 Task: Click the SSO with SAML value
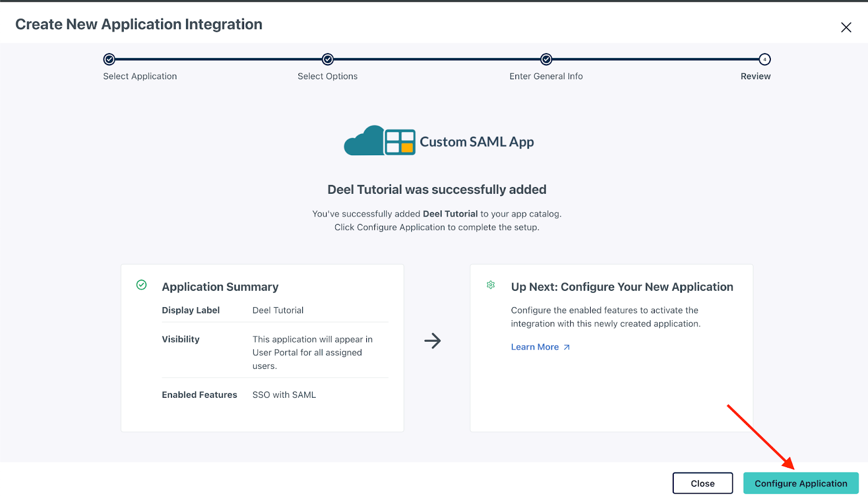click(x=284, y=395)
